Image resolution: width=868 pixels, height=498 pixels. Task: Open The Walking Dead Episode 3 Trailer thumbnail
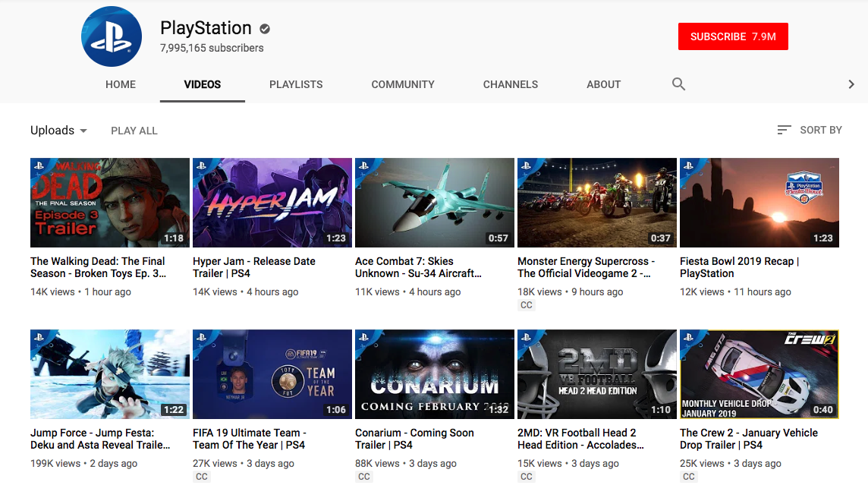109,203
